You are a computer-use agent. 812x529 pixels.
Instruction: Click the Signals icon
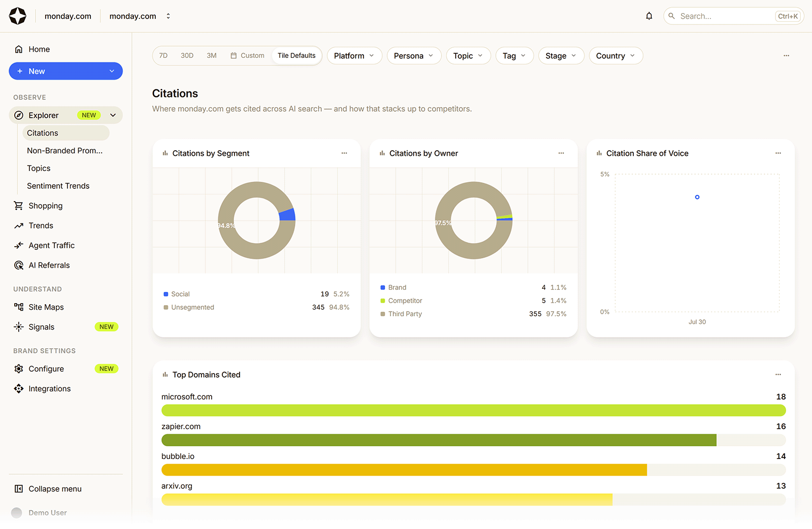[x=19, y=327]
